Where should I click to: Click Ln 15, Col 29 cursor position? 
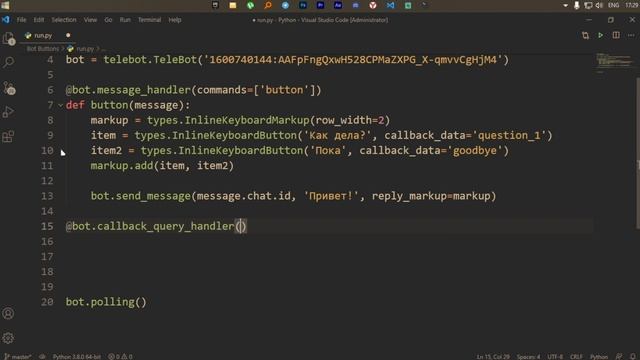pos(493,356)
